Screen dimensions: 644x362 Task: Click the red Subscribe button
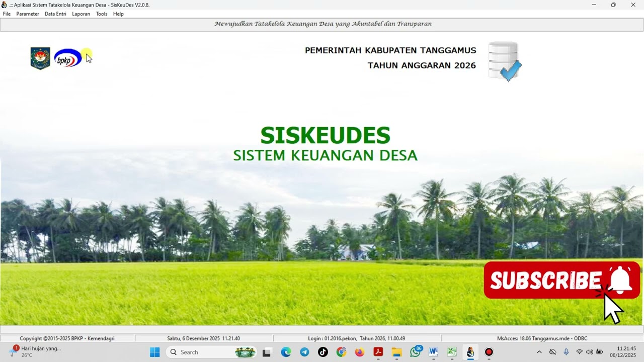pos(561,280)
